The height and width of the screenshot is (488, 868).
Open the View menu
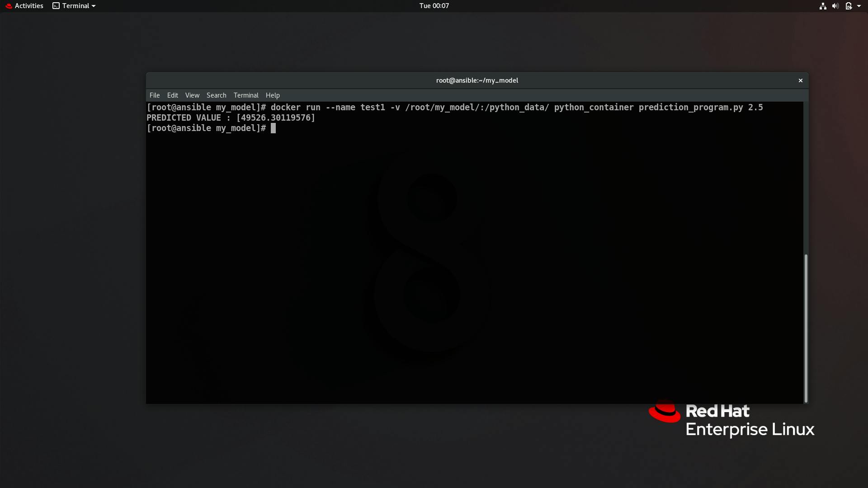[192, 95]
